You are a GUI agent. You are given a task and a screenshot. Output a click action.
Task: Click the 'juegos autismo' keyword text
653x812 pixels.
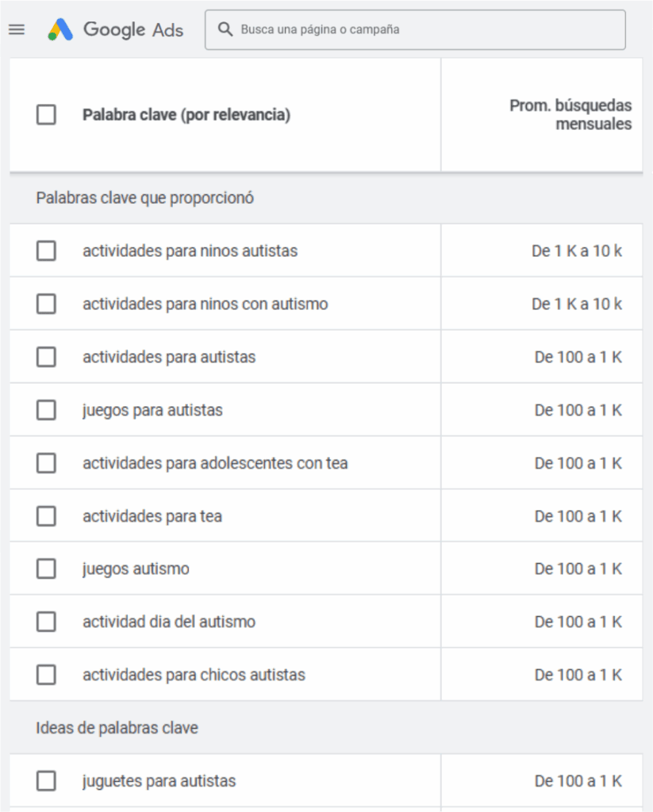click(x=136, y=569)
